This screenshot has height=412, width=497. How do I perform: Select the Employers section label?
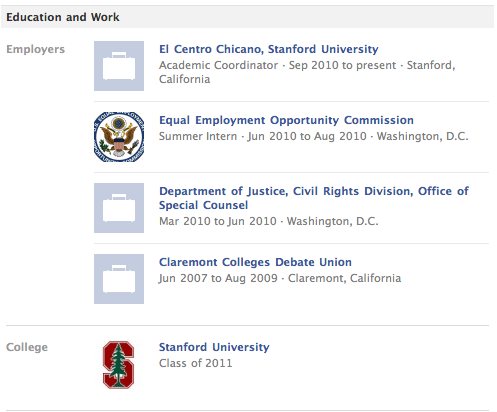point(35,49)
